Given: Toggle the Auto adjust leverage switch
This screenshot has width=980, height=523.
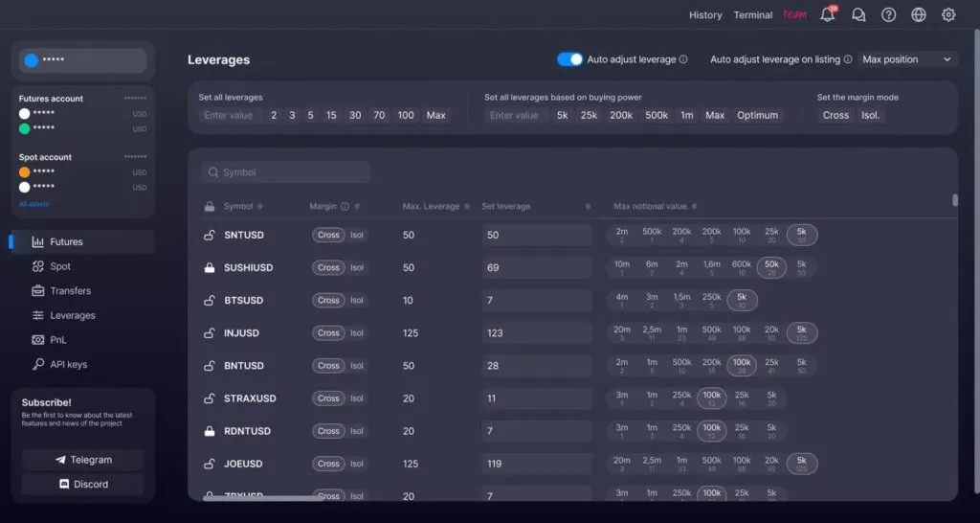Looking at the screenshot, I should click(x=569, y=59).
